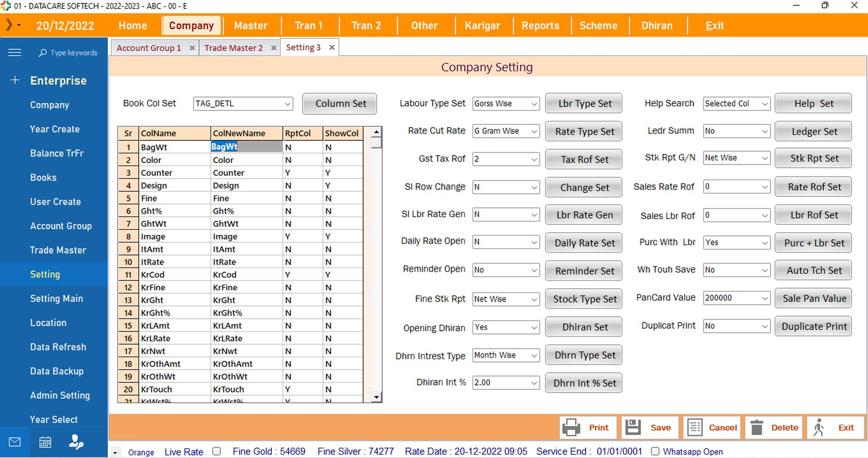This screenshot has height=458, width=868.
Task: Select Data Backup in the sidebar
Action: [57, 371]
